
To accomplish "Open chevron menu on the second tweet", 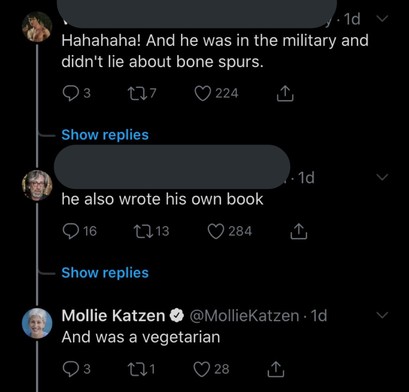I will tap(382, 177).
